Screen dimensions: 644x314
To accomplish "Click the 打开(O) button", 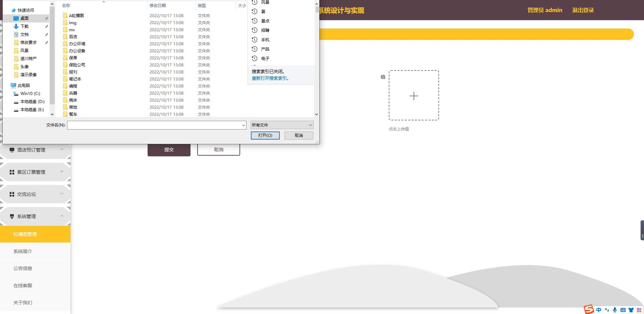I will pos(265,135).
